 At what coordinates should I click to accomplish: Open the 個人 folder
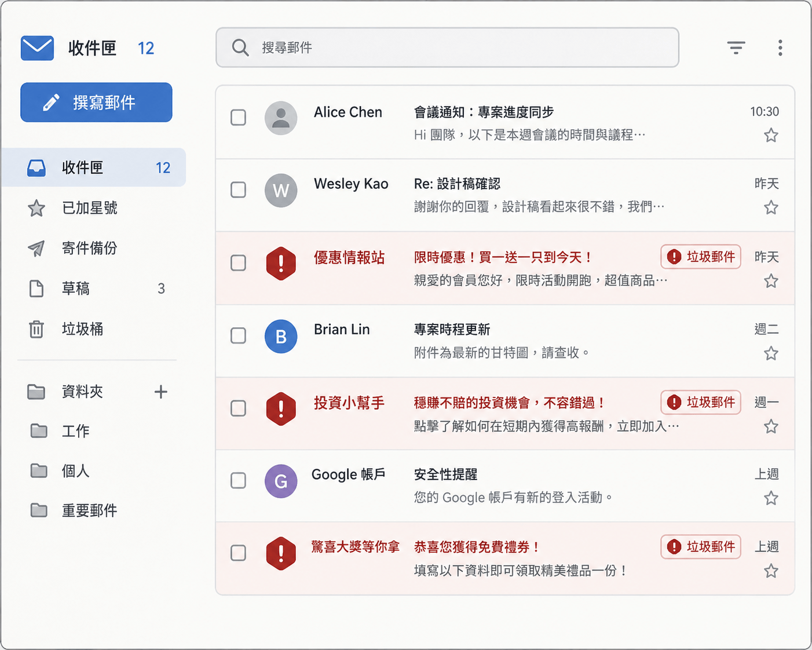pos(75,471)
